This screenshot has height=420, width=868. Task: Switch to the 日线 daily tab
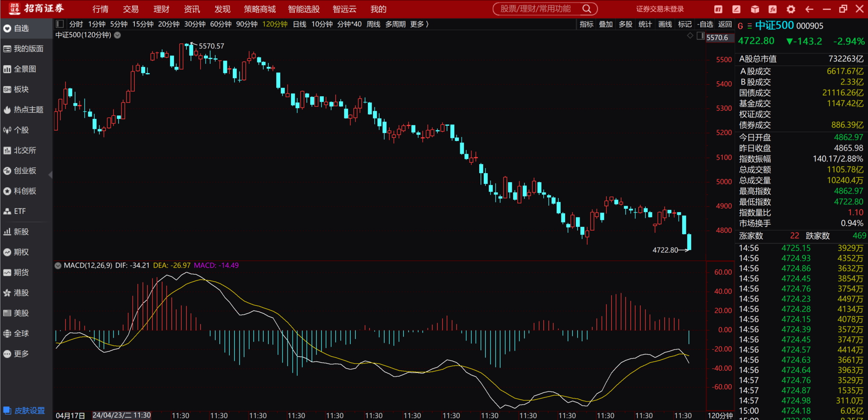pos(300,24)
